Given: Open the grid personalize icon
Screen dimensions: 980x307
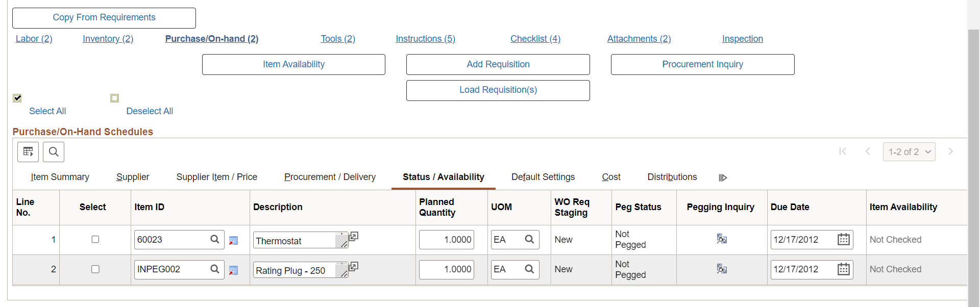Looking at the screenshot, I should [x=28, y=152].
